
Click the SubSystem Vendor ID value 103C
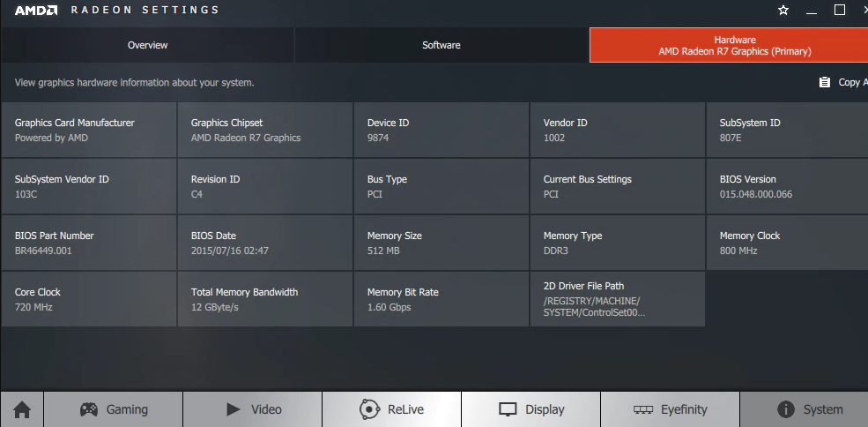[26, 194]
